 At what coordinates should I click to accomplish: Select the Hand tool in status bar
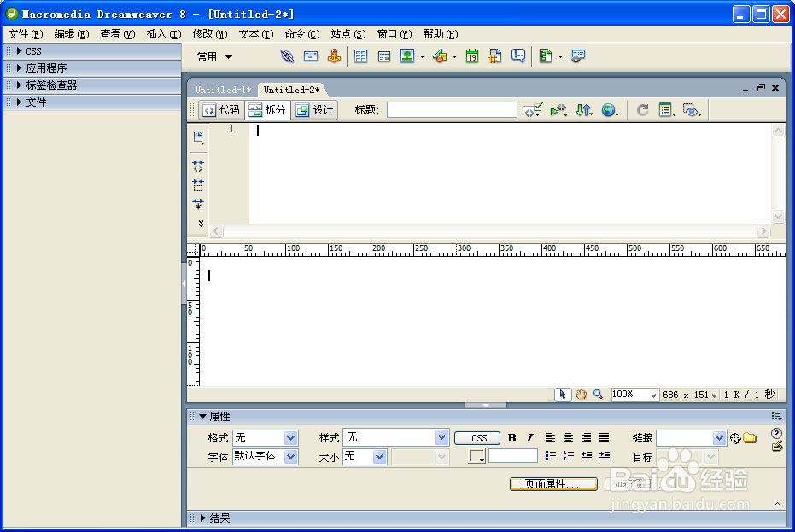click(x=581, y=395)
